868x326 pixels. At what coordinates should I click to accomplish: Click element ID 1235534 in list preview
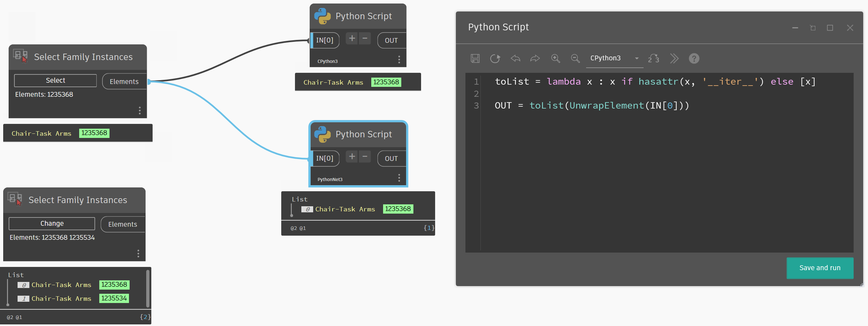pos(114,298)
